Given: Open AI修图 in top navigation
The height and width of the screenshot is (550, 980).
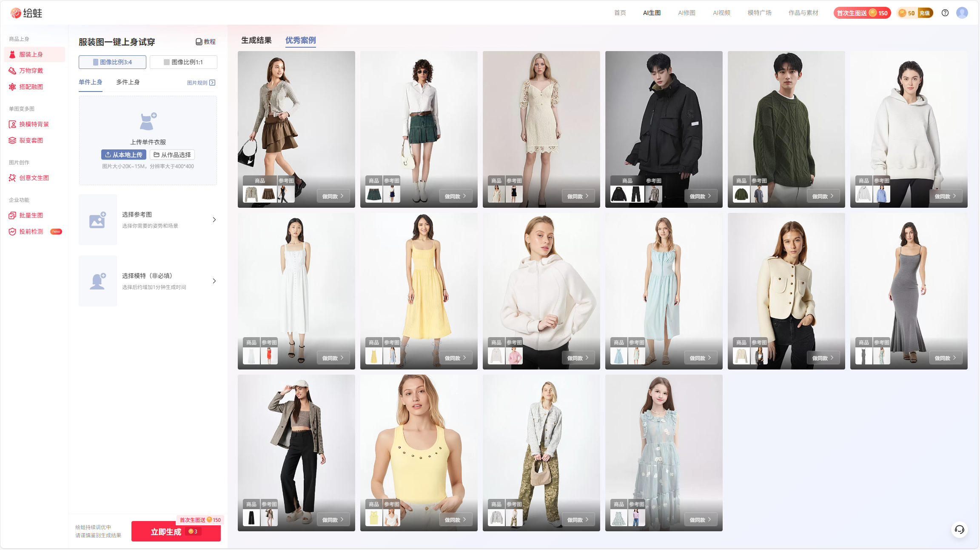Looking at the screenshot, I should 687,13.
